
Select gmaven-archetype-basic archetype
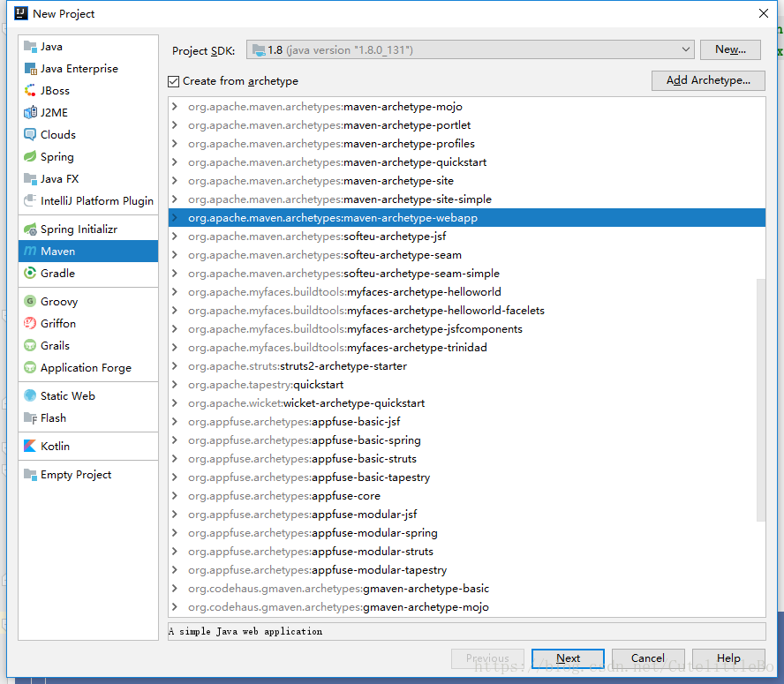pos(466,588)
